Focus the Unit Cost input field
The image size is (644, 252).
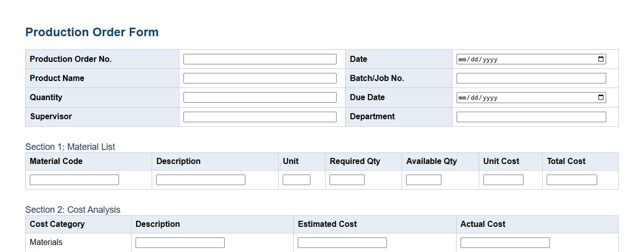click(503, 180)
